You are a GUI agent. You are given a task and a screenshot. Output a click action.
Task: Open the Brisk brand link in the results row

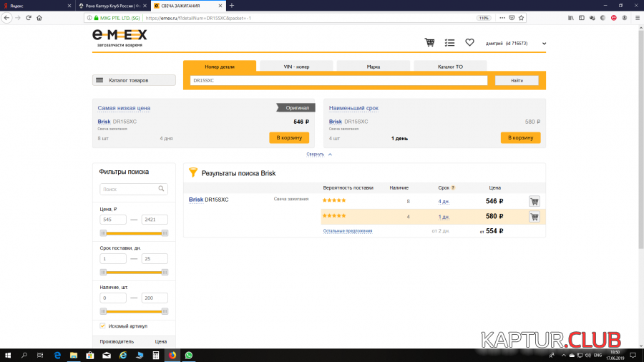click(196, 200)
